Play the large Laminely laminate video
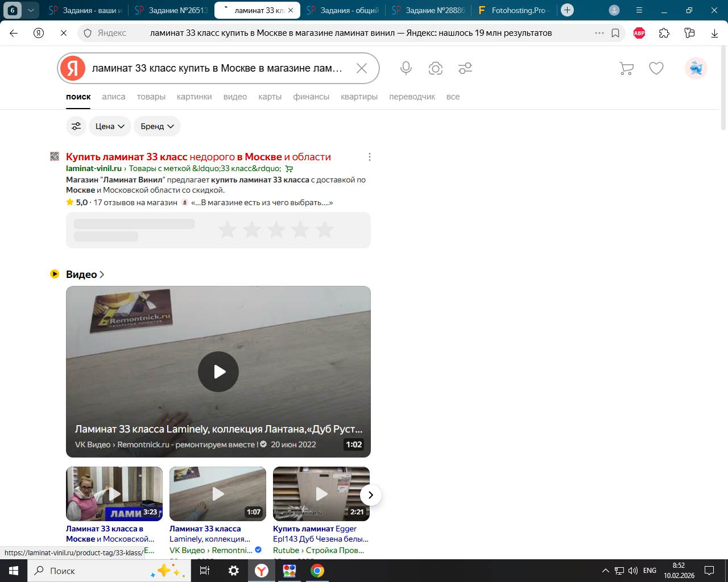 click(218, 372)
